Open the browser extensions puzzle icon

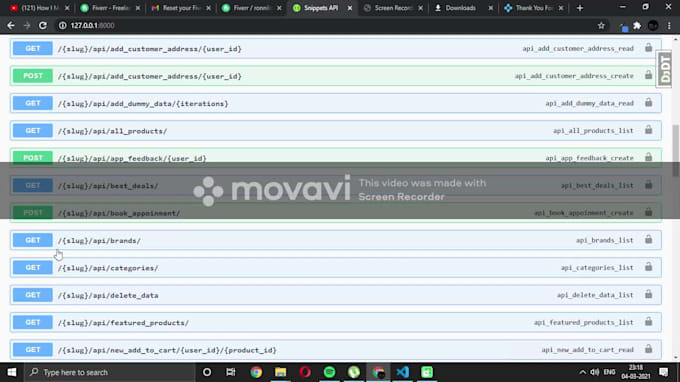tap(637, 26)
